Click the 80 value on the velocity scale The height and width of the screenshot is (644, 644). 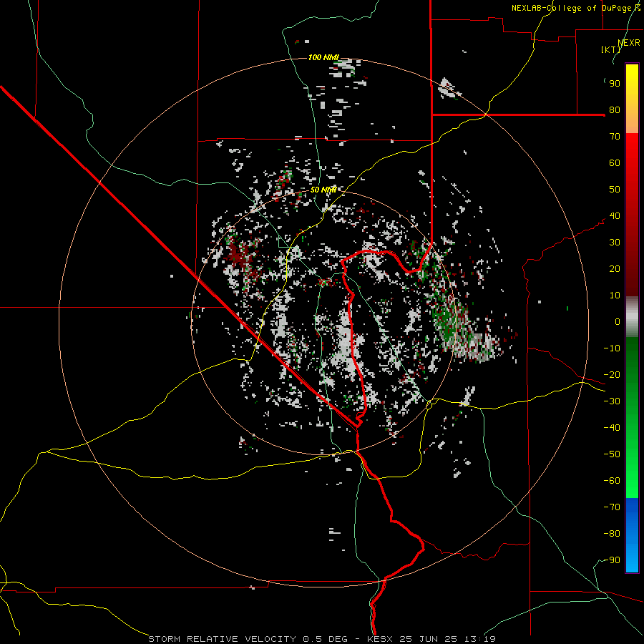point(615,110)
